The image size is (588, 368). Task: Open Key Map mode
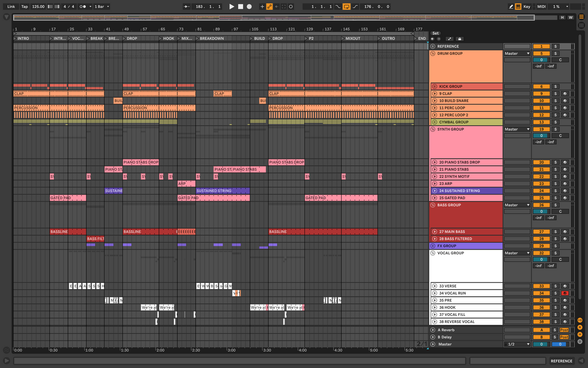pyautogui.click(x=527, y=7)
